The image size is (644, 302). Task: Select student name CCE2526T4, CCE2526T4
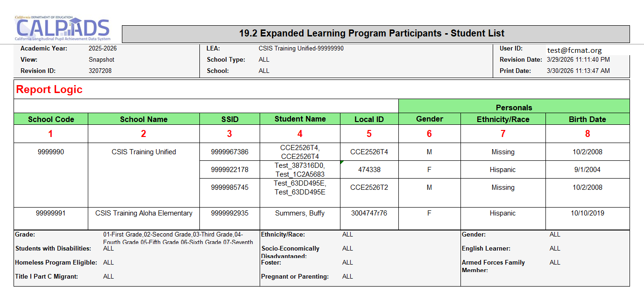(x=300, y=152)
